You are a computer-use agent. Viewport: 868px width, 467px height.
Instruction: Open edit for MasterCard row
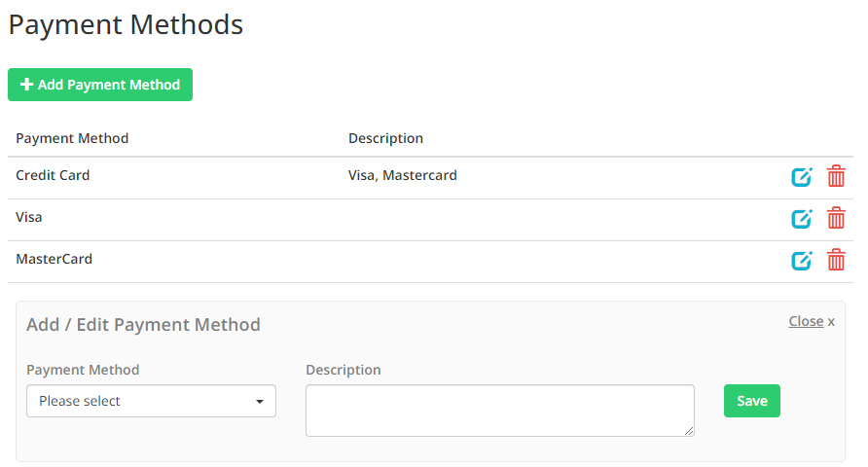[801, 261]
